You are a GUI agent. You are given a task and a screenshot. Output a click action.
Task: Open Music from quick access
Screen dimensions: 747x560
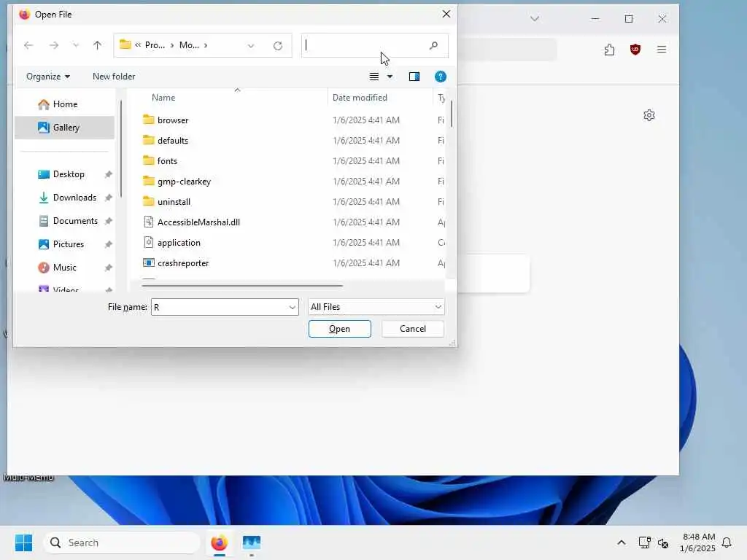pyautogui.click(x=64, y=268)
